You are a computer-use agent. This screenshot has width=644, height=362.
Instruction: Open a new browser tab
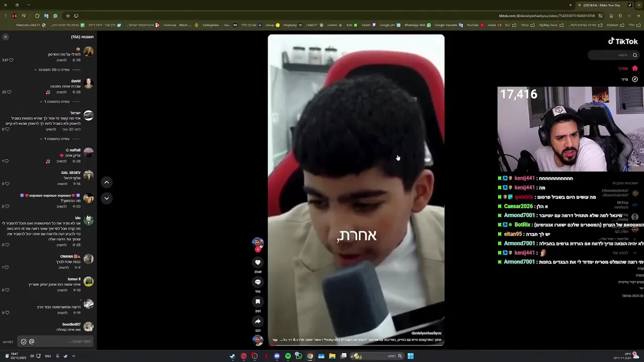570,5
